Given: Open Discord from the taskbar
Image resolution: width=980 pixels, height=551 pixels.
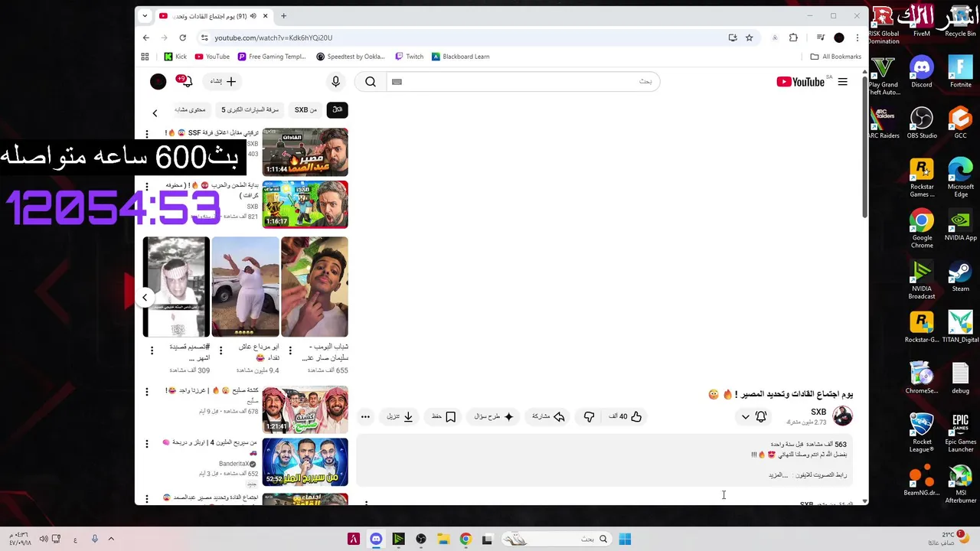Looking at the screenshot, I should pos(376,540).
